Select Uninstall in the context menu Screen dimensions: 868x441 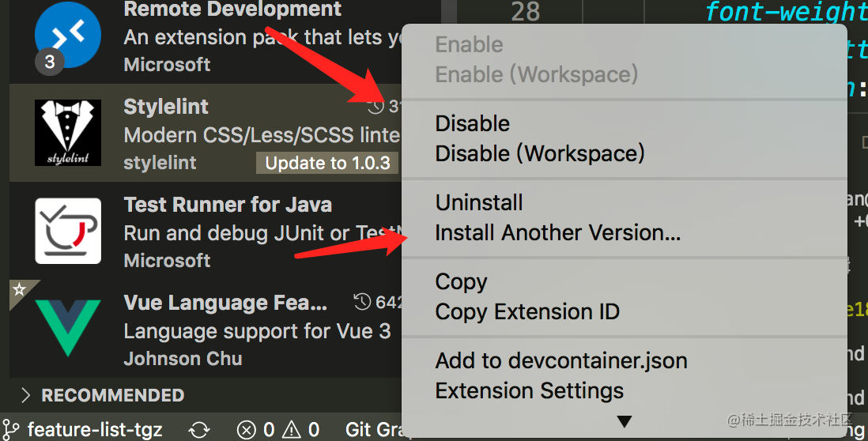click(x=479, y=202)
